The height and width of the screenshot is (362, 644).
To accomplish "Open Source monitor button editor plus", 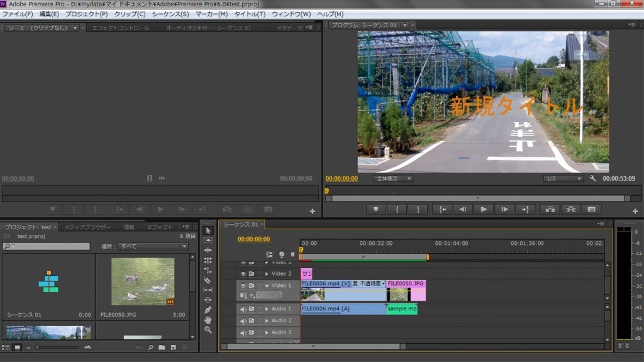I will (x=313, y=211).
